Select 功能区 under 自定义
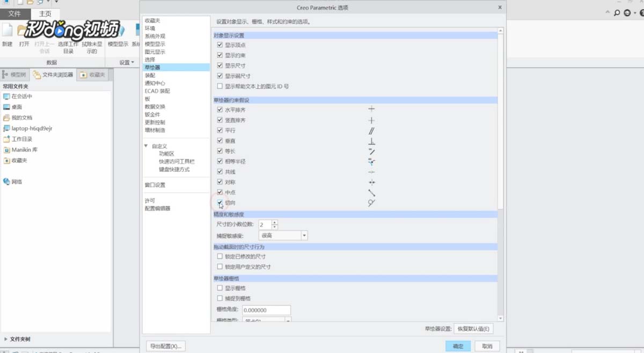Viewport: 644px width, 353px height. pos(166,154)
